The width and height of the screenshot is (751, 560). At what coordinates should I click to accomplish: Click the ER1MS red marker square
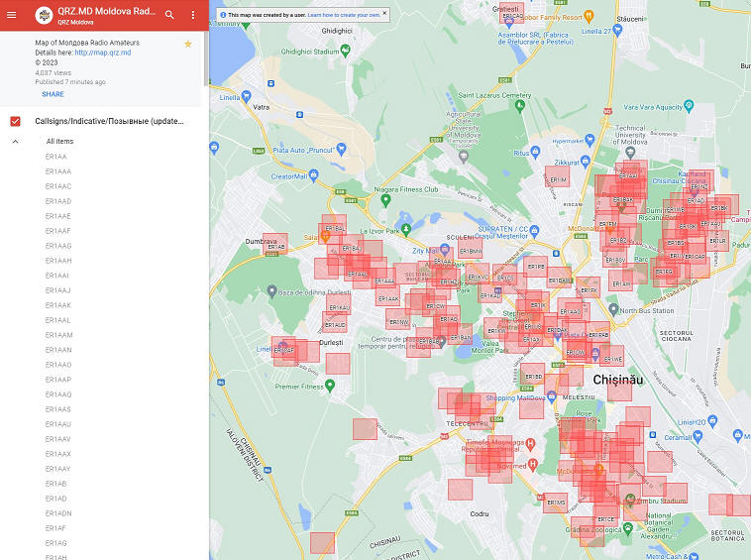coord(556,504)
